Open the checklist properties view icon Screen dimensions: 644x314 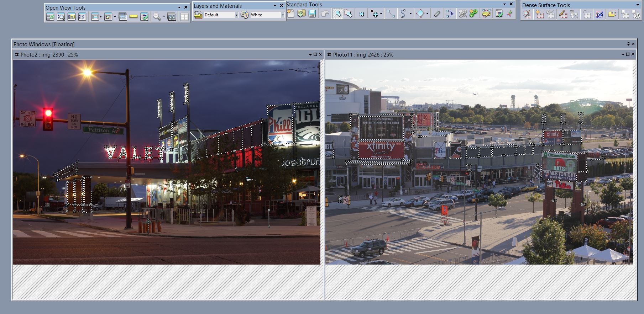pos(82,17)
